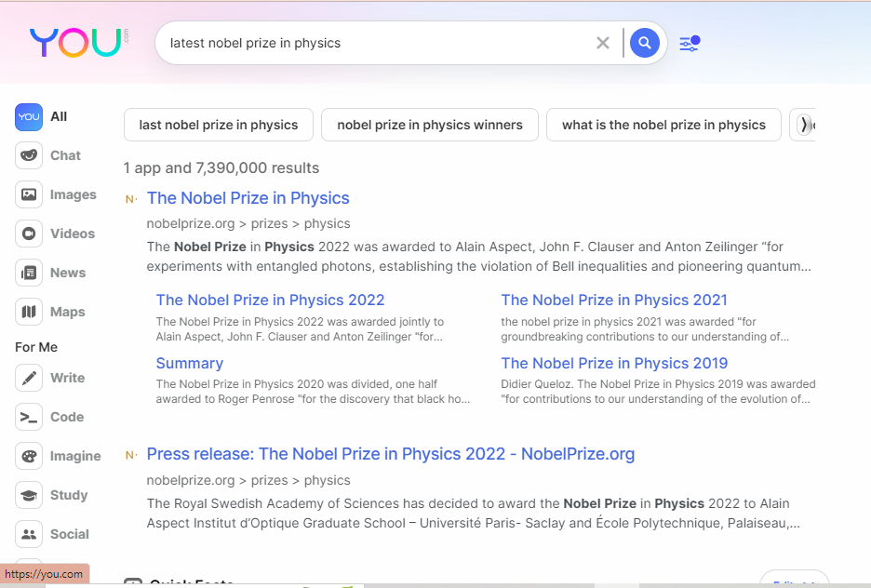The height and width of the screenshot is (588, 871).
Task: Show more suggestions with the chevron arrow
Action: [803, 125]
